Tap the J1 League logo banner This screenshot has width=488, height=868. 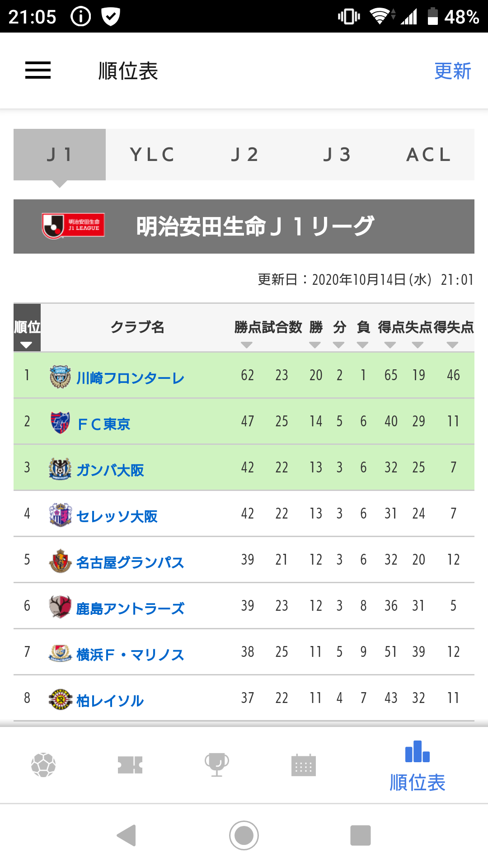(73, 226)
